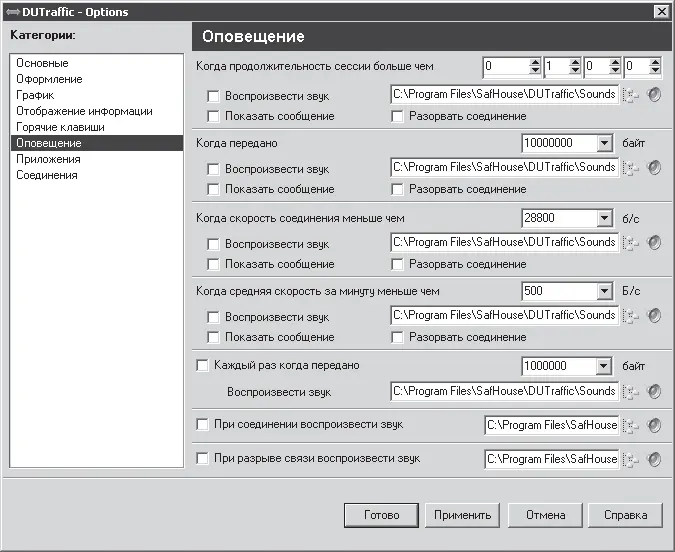Enable 'Показать сообщение' for session duration
This screenshot has height=552, width=675.
click(213, 116)
